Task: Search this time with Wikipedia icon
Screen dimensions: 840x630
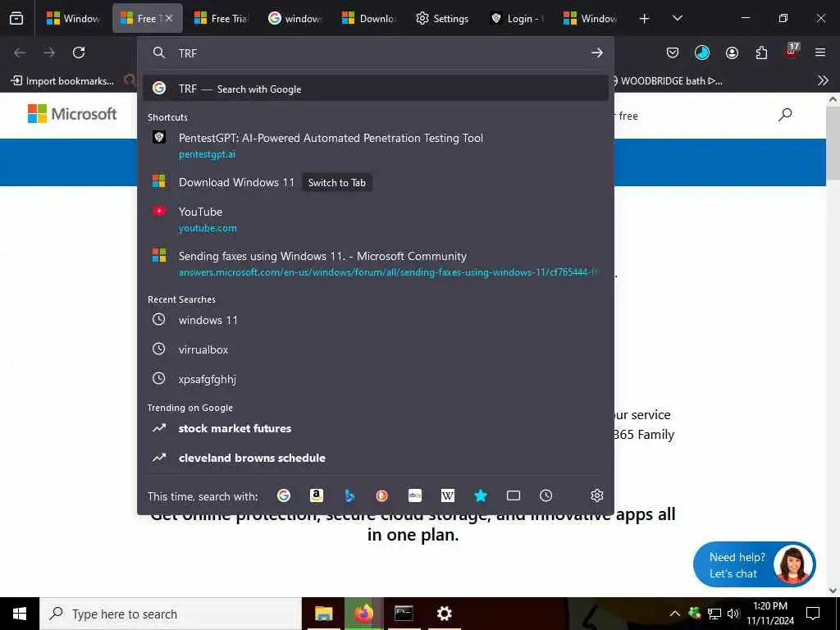Action: [448, 495]
